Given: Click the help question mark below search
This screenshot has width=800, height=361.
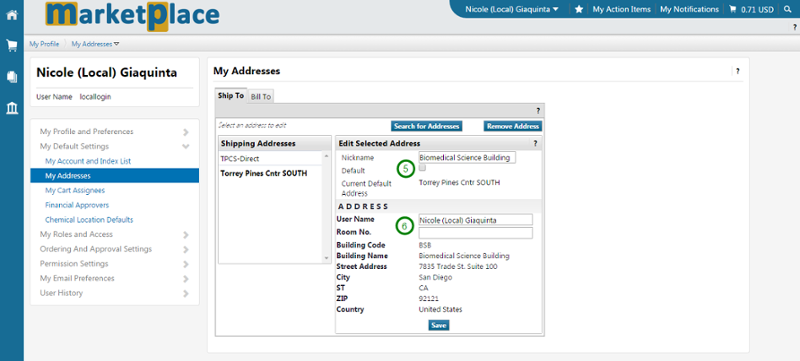Looking at the screenshot, I should click(x=794, y=28).
